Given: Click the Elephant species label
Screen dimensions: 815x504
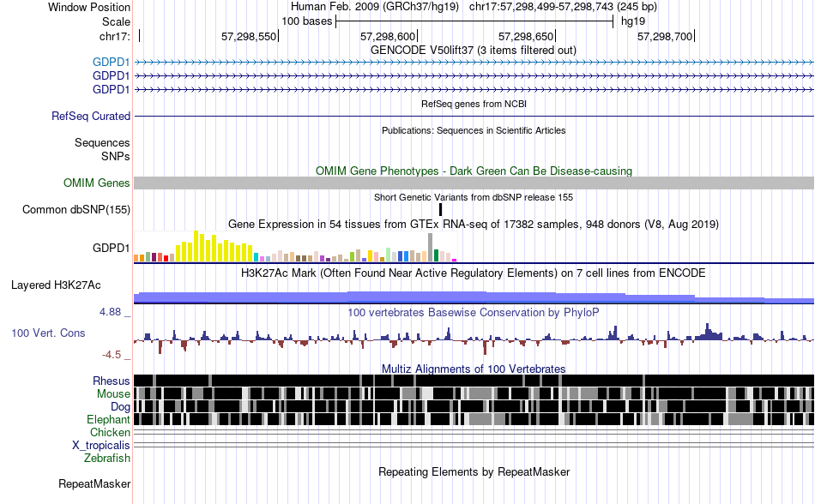Looking at the screenshot, I should pos(108,419).
